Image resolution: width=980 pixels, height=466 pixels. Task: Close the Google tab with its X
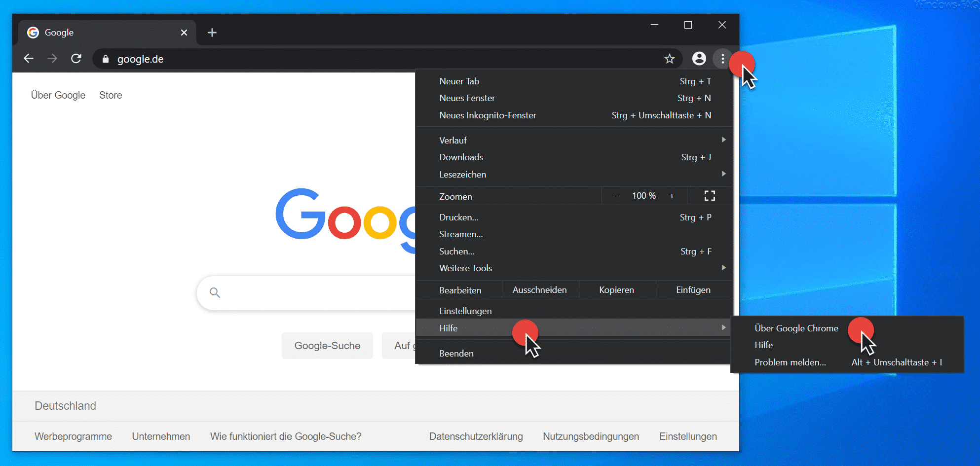click(x=184, y=33)
